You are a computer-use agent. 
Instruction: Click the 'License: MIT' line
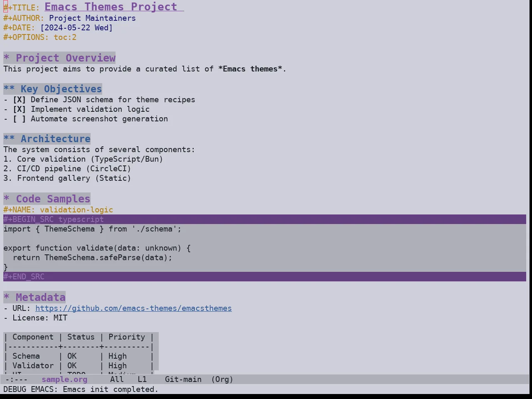click(35, 318)
